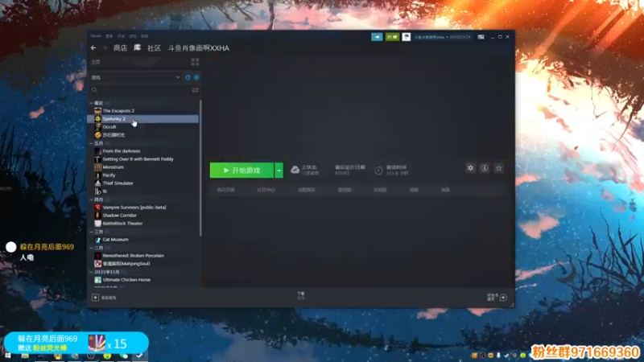644x362 pixels.
Task: Click the user avatar in title bar
Action: [407, 37]
